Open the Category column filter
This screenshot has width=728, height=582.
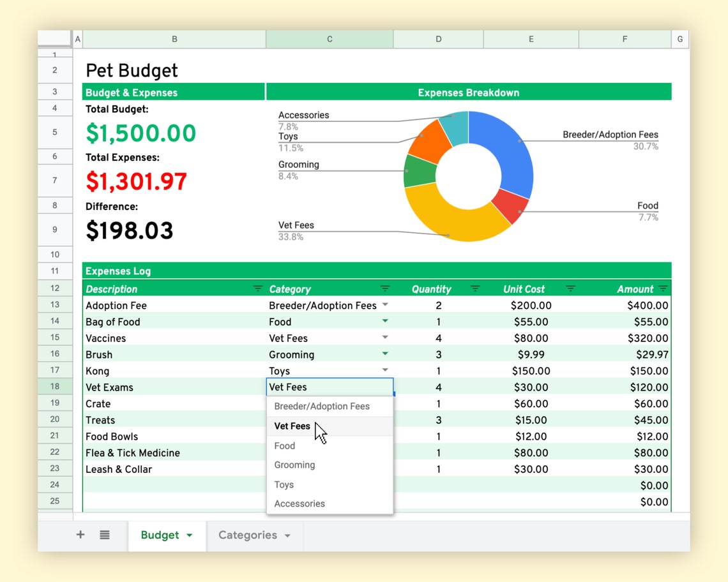[x=384, y=289]
